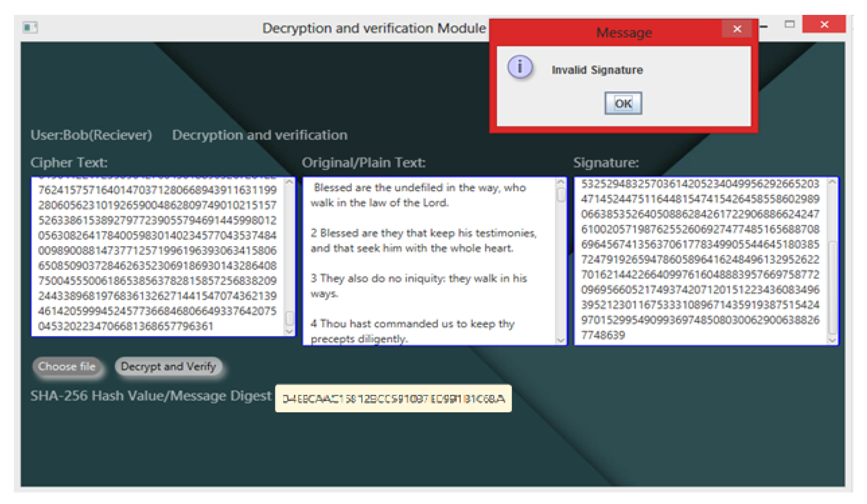Click the info icon in Message dialog
Image resolution: width=867 pixels, height=504 pixels.
[519, 67]
